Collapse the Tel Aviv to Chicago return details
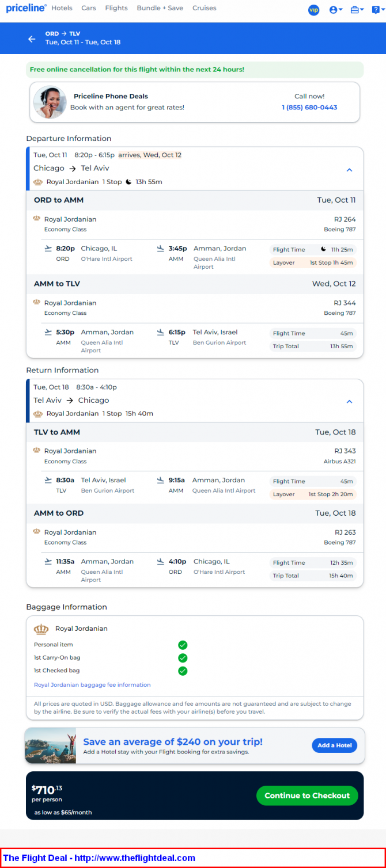This screenshot has height=868, width=386. (349, 402)
